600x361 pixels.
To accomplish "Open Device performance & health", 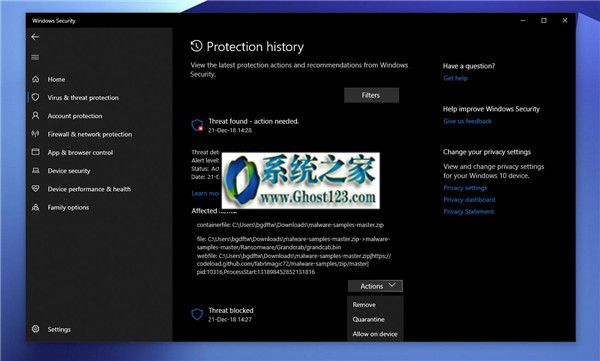I will 89,189.
